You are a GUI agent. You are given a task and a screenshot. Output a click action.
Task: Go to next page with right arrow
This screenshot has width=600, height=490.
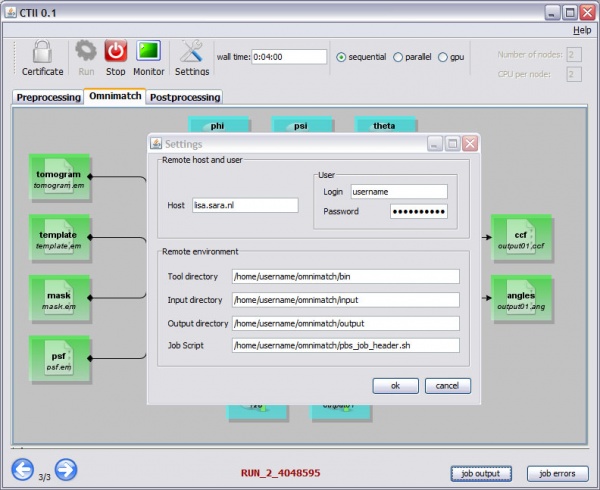click(66, 469)
